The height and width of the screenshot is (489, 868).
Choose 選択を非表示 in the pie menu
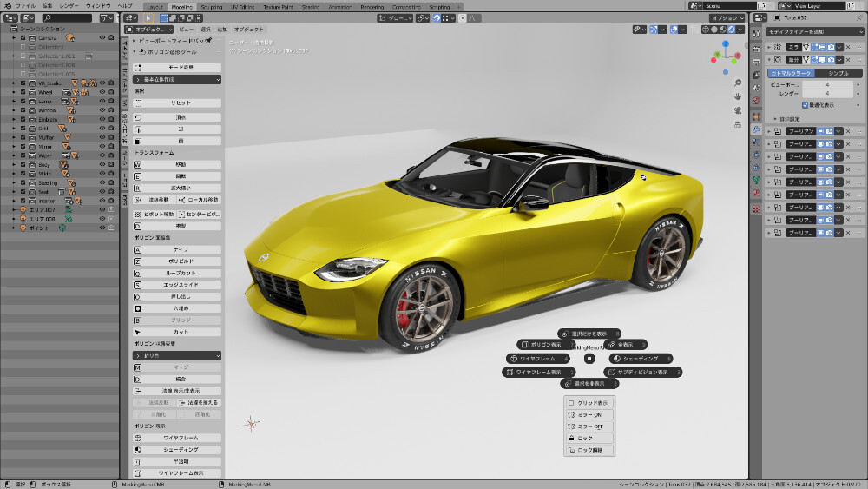click(x=589, y=383)
